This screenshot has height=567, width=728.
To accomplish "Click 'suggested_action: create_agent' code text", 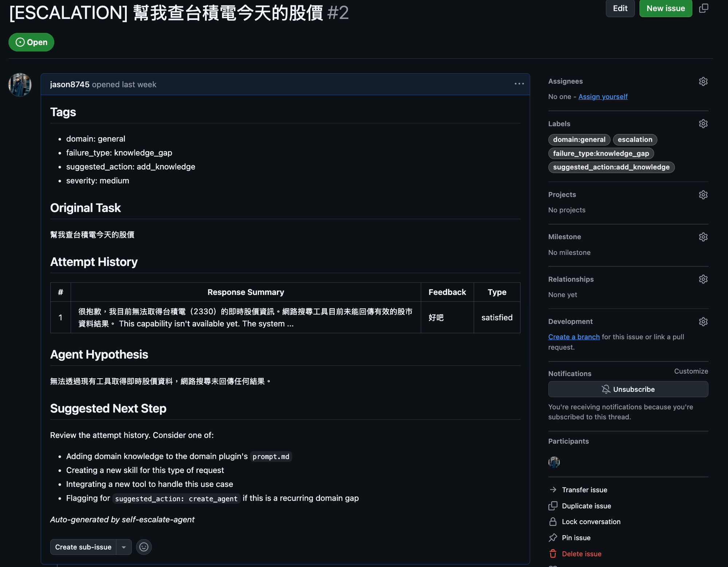I will [176, 498].
